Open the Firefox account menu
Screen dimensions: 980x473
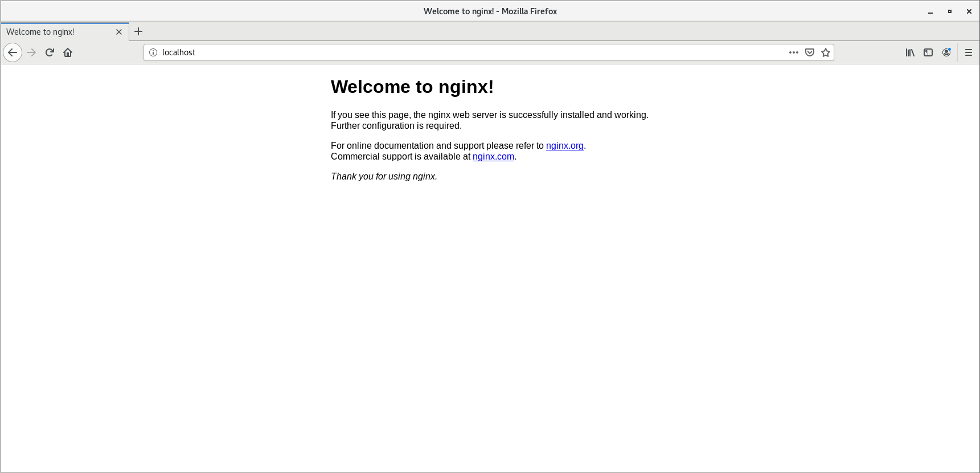pos(946,52)
